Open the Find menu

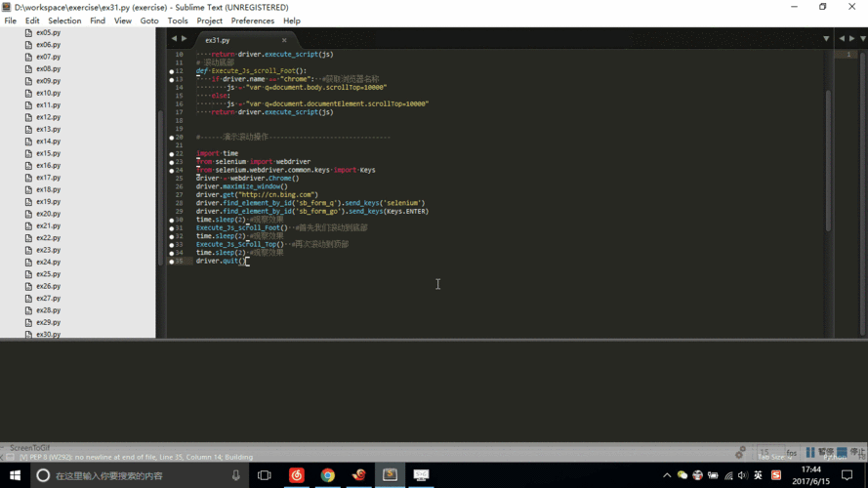click(98, 20)
